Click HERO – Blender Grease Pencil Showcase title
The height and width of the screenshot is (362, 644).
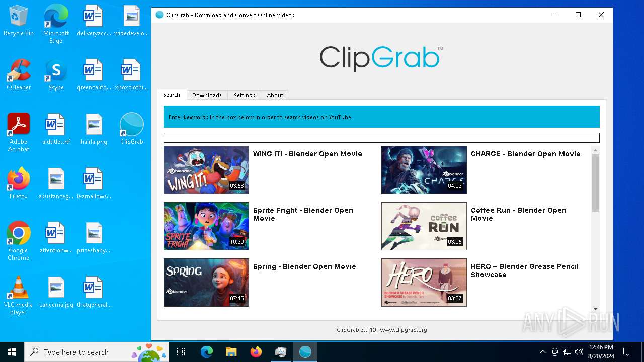coord(525,270)
